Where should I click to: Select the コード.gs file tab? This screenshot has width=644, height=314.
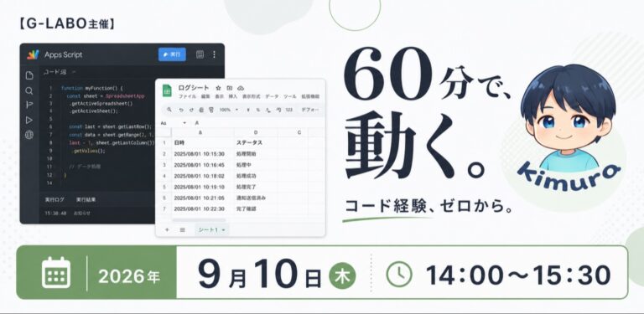[55, 72]
